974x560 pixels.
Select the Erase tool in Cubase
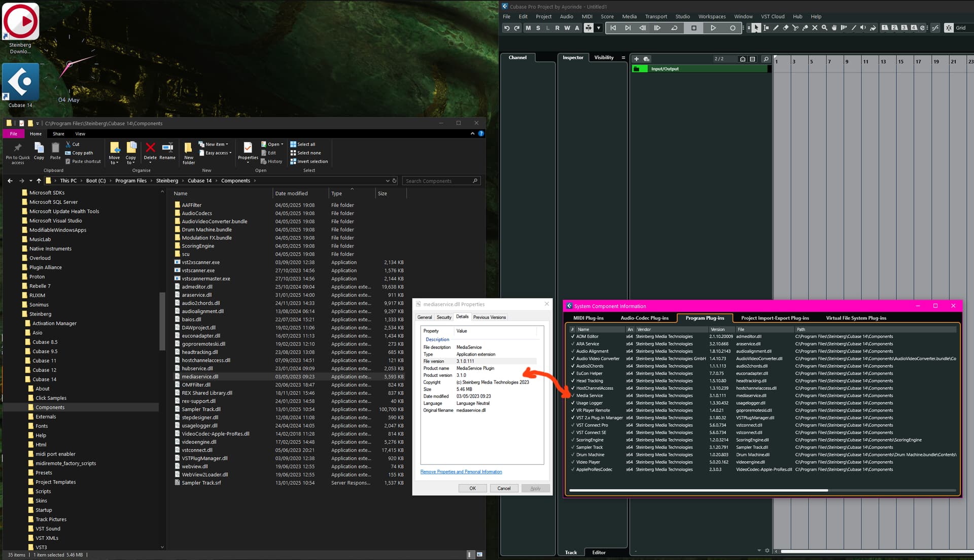pyautogui.click(x=785, y=28)
